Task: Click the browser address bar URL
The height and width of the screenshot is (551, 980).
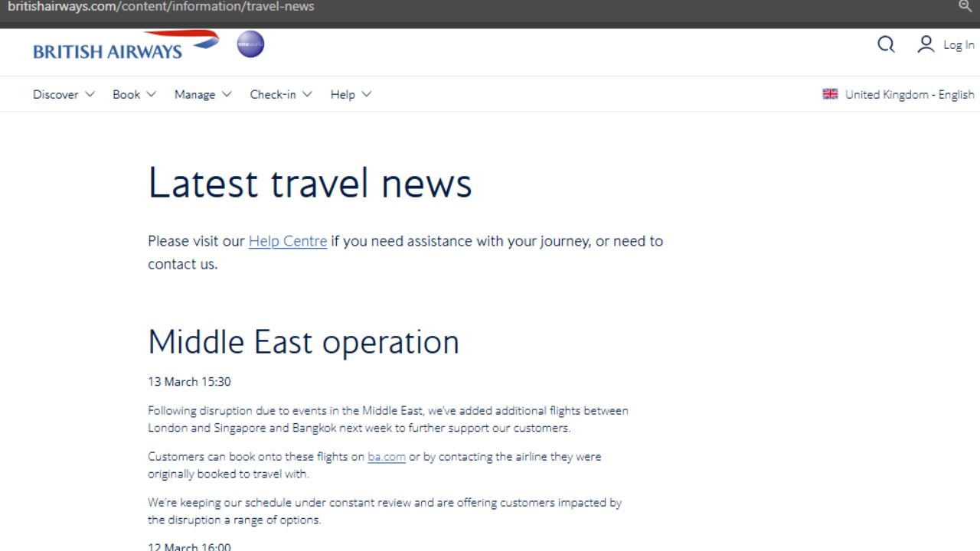Action: (161, 7)
